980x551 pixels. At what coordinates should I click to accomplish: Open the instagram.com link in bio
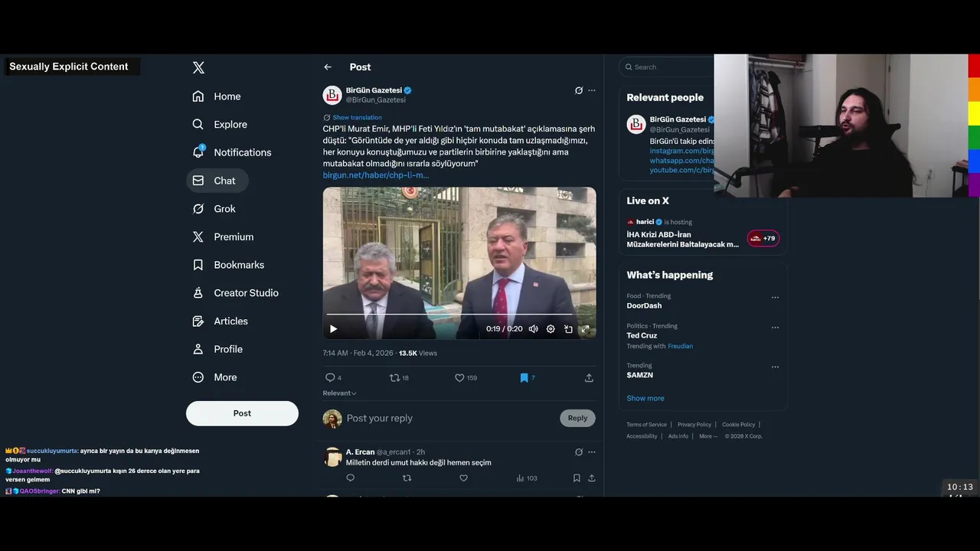tap(682, 151)
